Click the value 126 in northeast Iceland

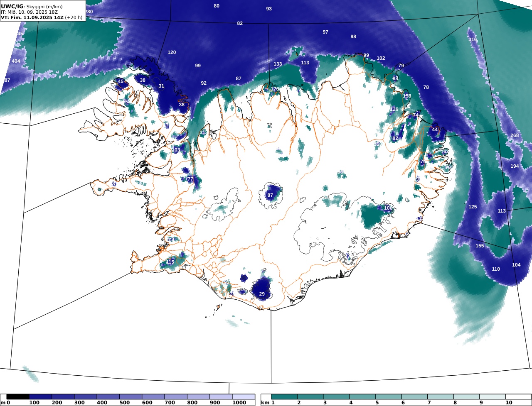pyautogui.click(x=394, y=110)
